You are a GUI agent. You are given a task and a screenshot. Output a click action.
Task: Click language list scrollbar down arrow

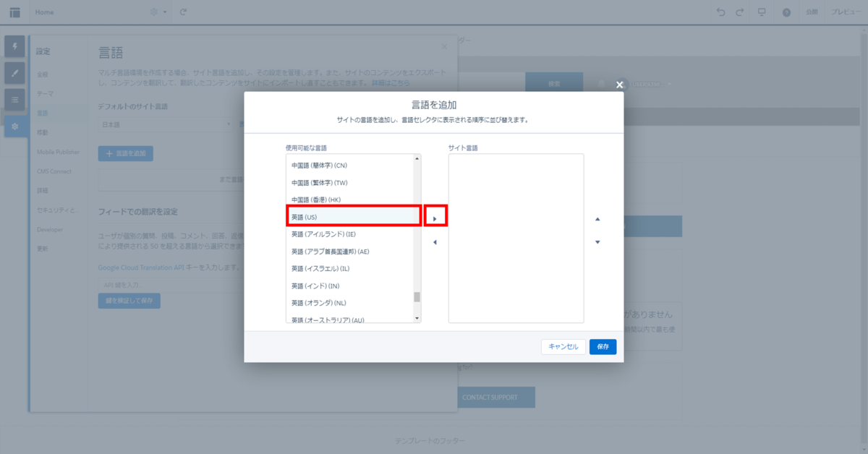(417, 318)
